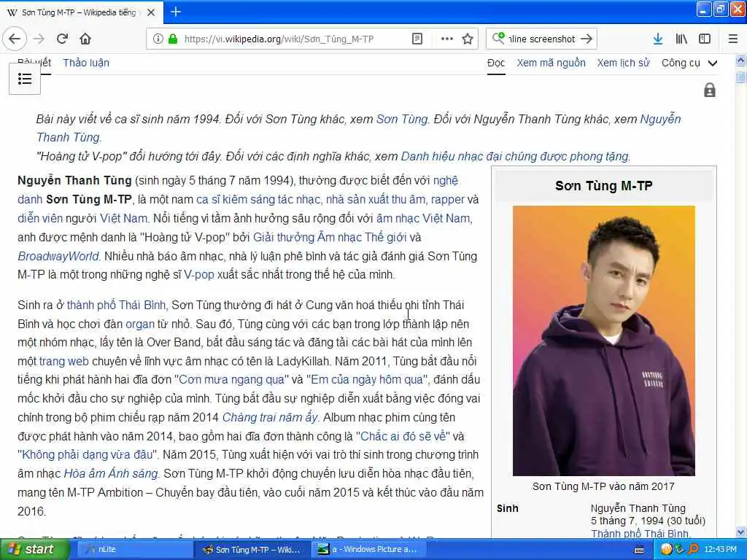Screen dimensions: 747x560
Task: Open the Firefox hamburger menu
Action: pos(733,39)
